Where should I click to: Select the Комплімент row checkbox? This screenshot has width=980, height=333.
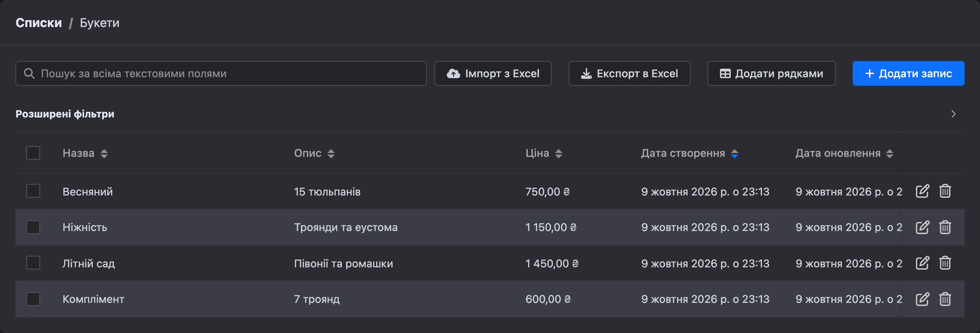(x=33, y=299)
